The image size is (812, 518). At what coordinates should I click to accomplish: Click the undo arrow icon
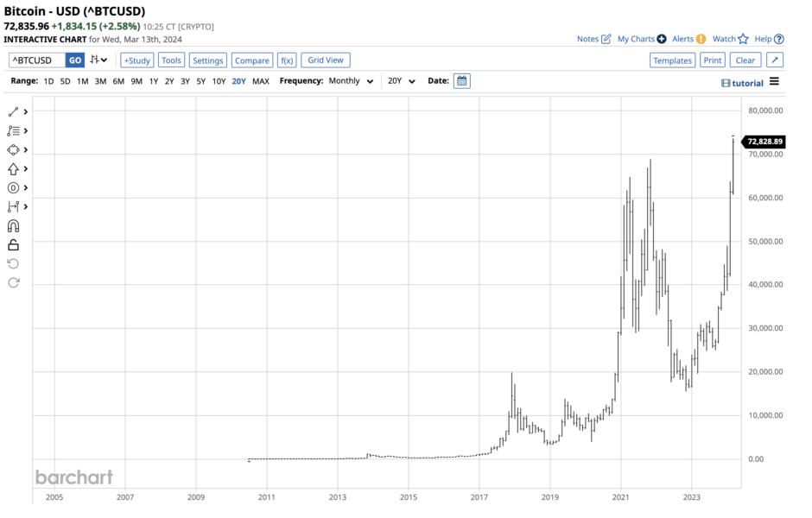tap(13, 264)
